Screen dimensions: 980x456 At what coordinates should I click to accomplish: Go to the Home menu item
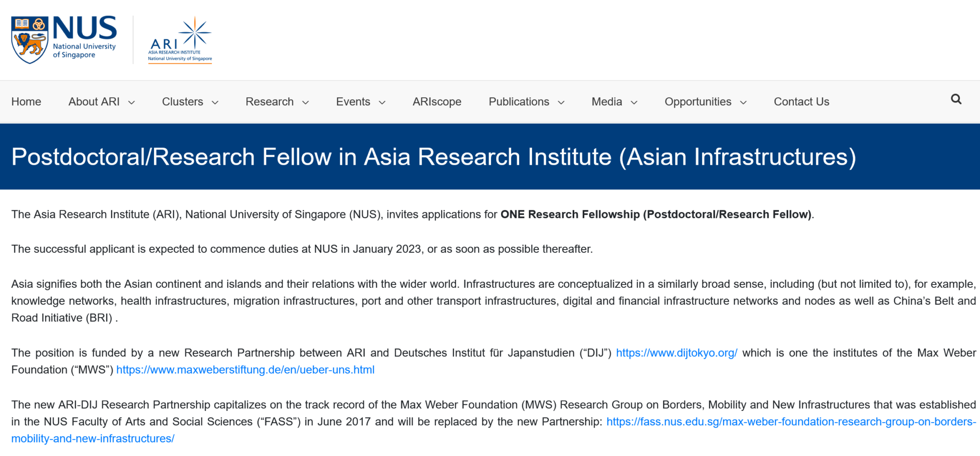26,102
